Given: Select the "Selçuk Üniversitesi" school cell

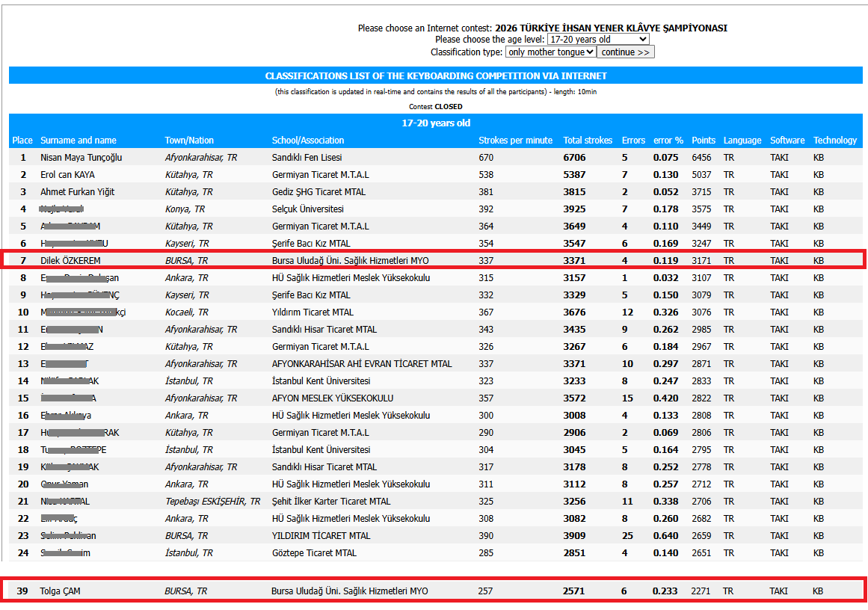Looking at the screenshot, I should [x=307, y=209].
